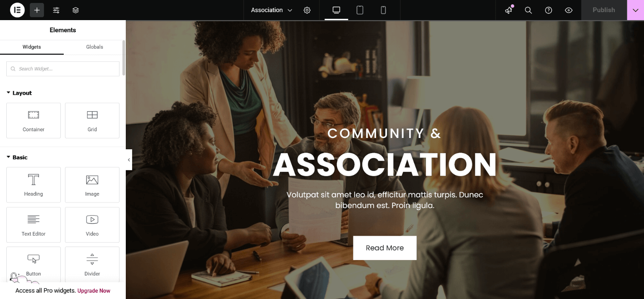Image resolution: width=644 pixels, height=299 pixels.
Task: Open the What's New megaphone icon
Action: (x=509, y=10)
